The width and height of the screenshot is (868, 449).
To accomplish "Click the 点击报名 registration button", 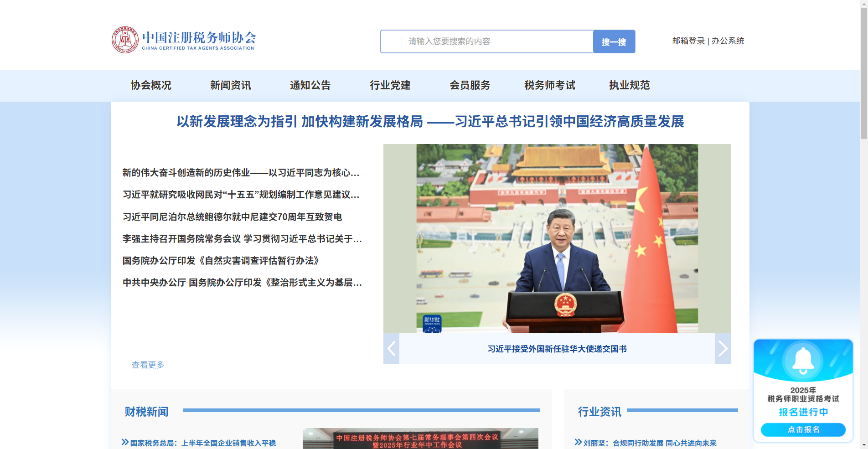I will click(803, 429).
